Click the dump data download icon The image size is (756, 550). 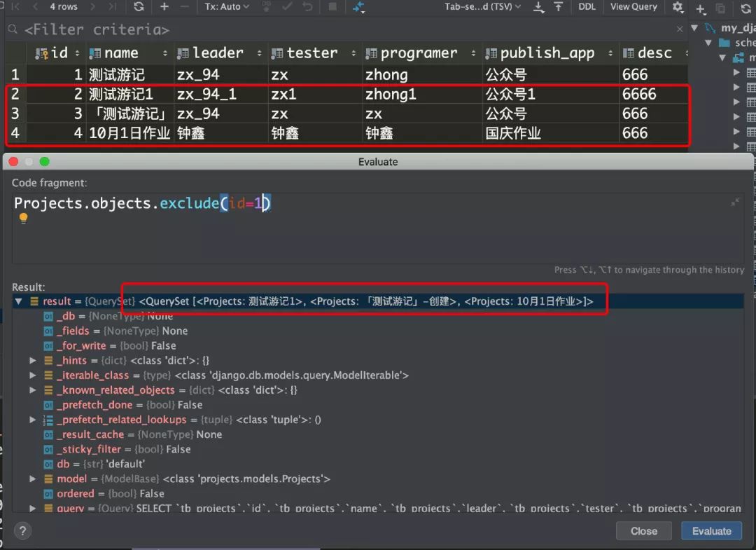(538, 7)
